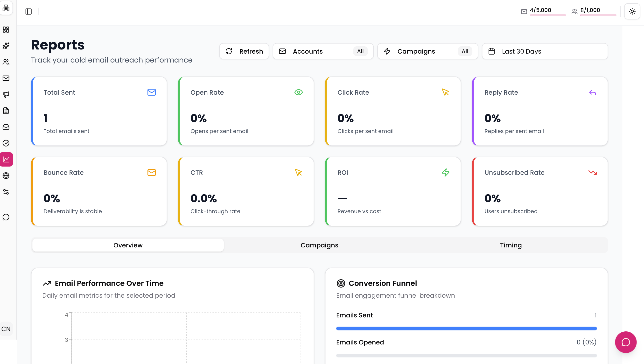Open the pink chat support launcher
Image resolution: width=644 pixels, height=364 pixels.
[625, 342]
